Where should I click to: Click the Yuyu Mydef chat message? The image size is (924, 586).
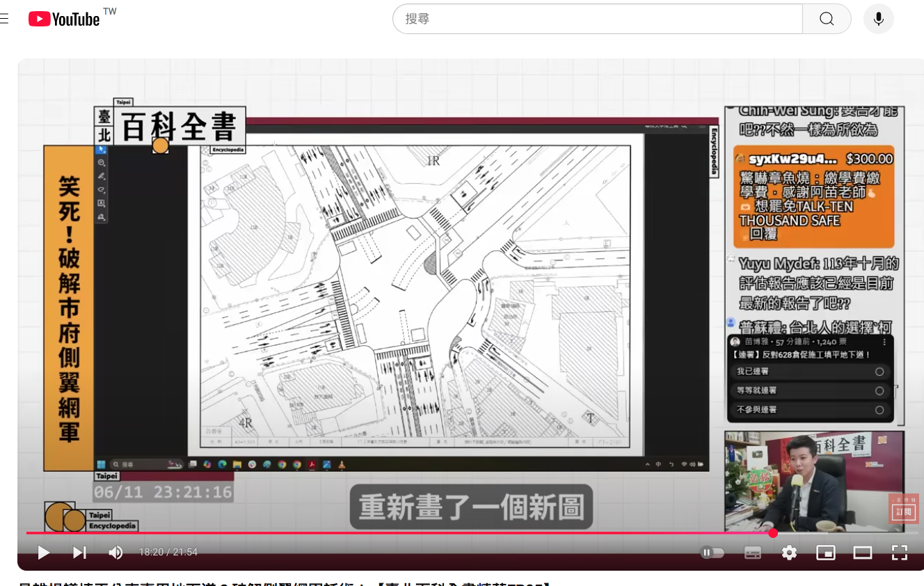[815, 283]
